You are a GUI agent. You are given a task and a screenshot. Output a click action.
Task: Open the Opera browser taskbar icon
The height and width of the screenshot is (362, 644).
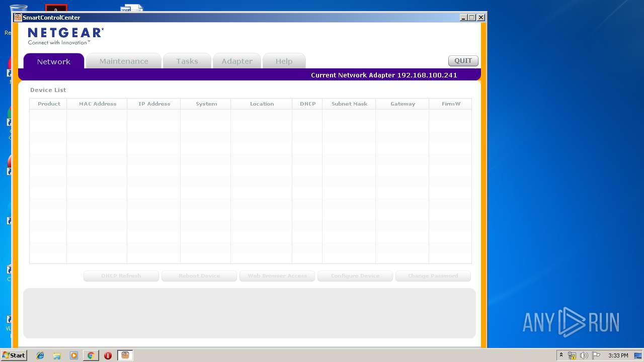tap(108, 355)
